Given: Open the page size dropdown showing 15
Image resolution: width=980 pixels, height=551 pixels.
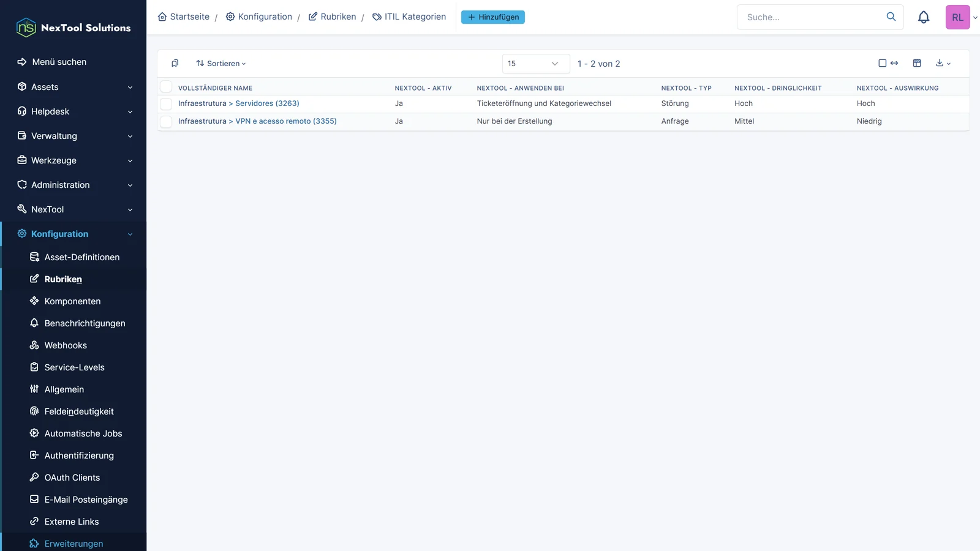Looking at the screenshot, I should [536, 64].
